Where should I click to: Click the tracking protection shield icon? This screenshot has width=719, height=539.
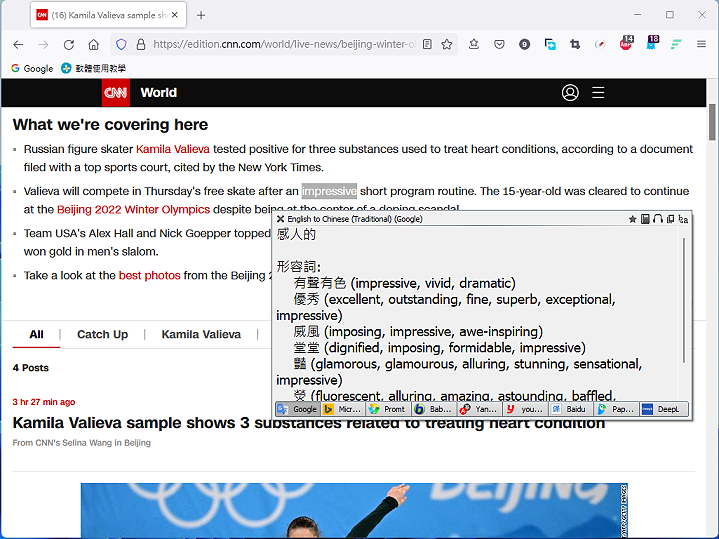[x=121, y=44]
